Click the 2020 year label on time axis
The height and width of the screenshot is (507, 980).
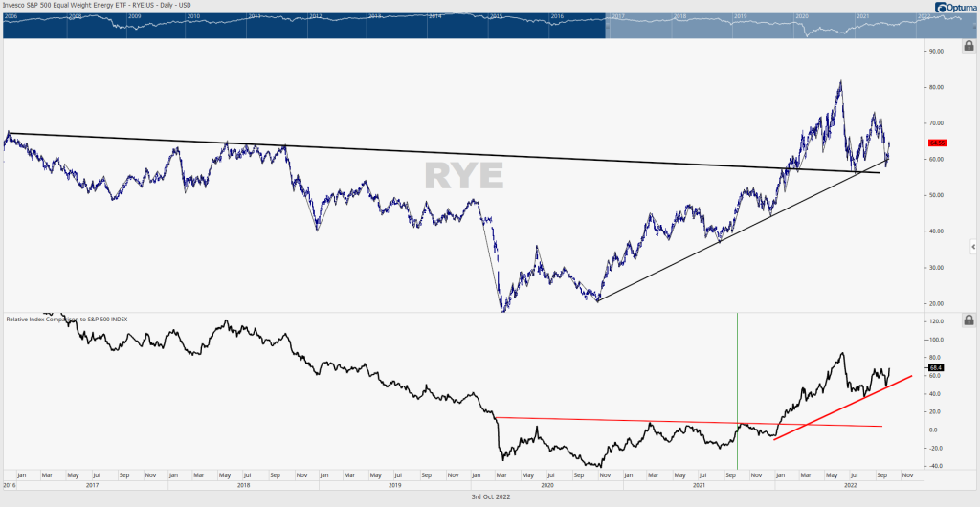(x=546, y=485)
